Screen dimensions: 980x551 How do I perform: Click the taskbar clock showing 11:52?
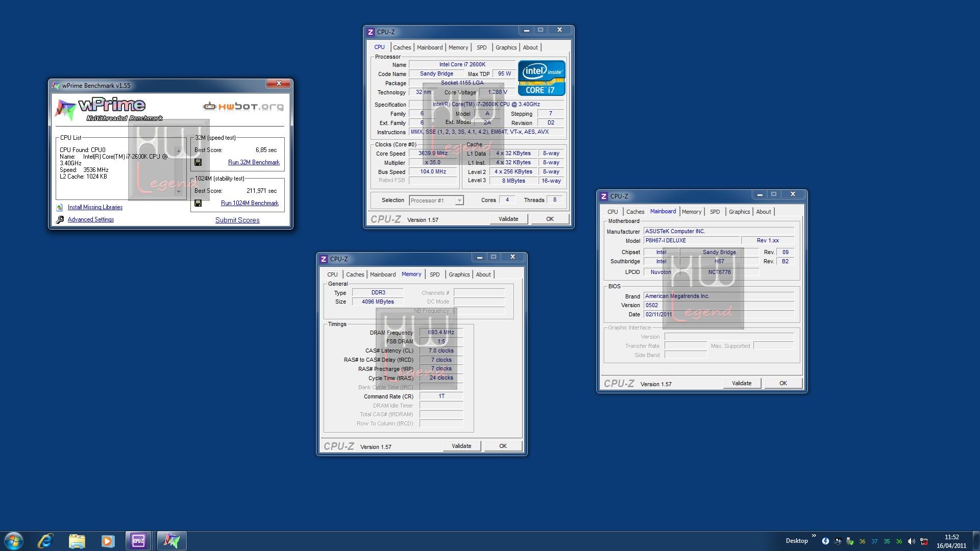951,541
